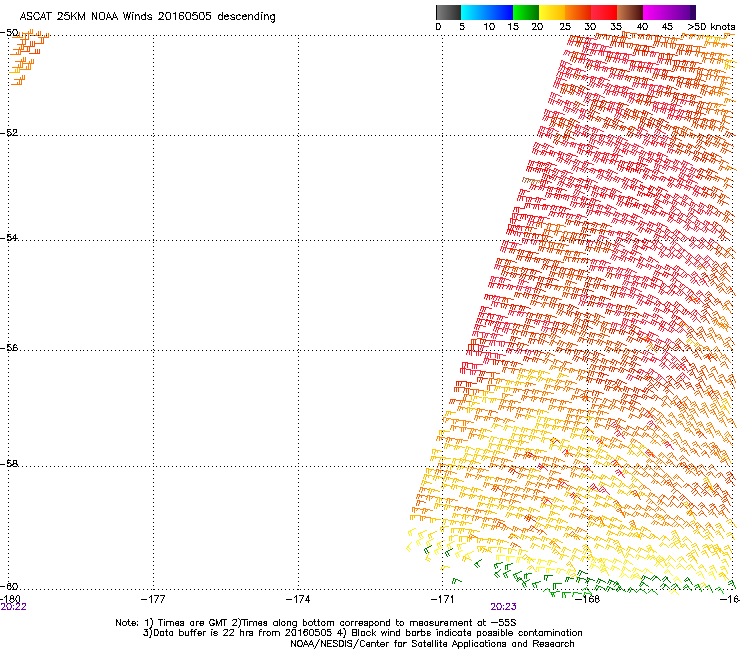Click the '>50 knots' legend label

711,27
